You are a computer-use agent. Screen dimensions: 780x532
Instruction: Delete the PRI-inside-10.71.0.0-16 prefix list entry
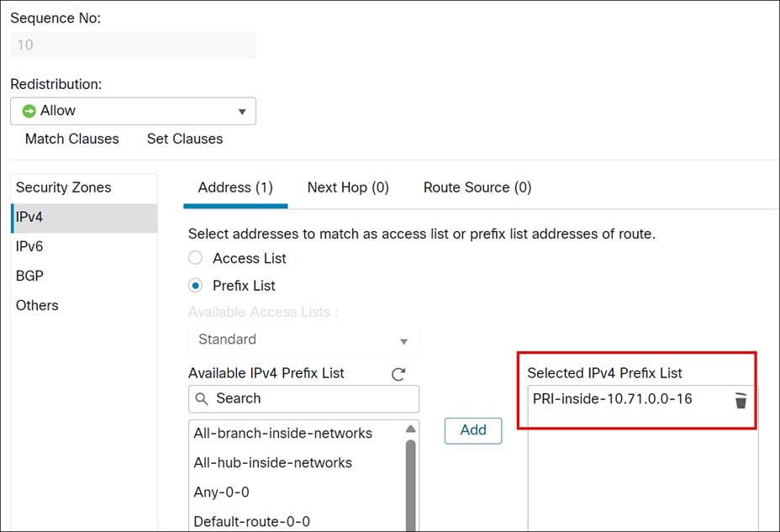click(740, 400)
